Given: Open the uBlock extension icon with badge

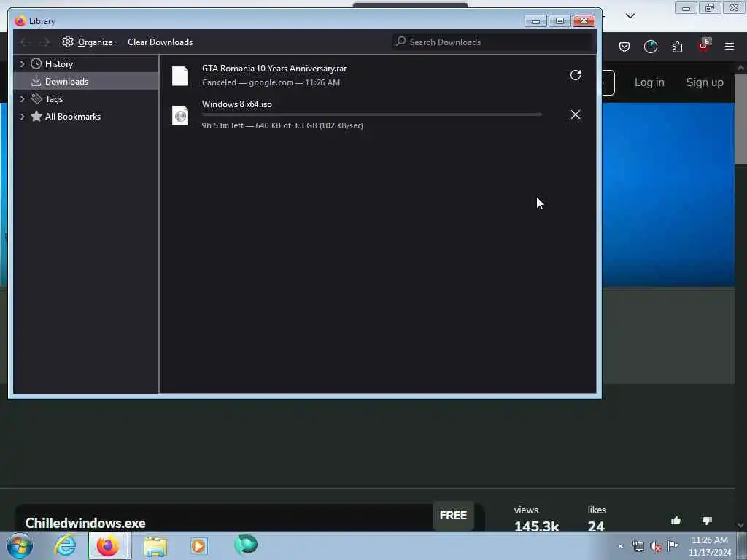Looking at the screenshot, I should coord(704,46).
